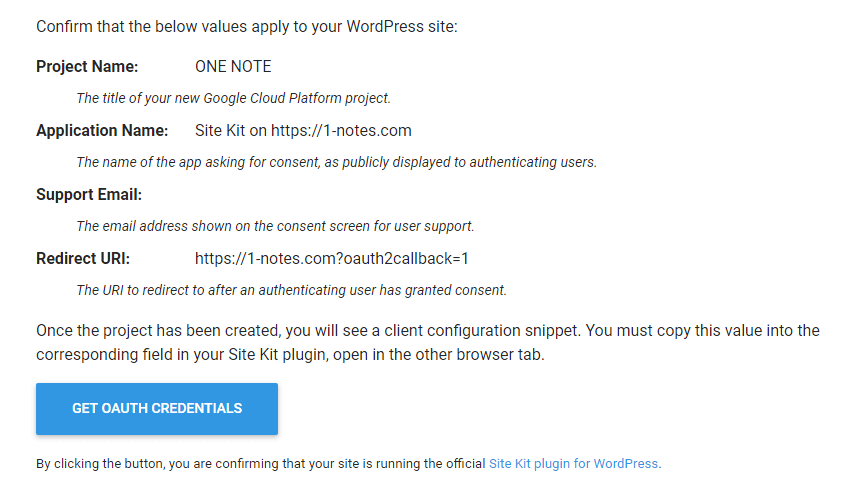Click the Support Email label

pos(89,194)
